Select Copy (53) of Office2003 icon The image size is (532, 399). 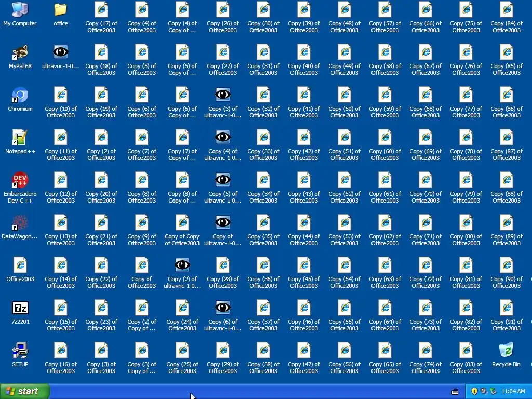click(x=344, y=222)
